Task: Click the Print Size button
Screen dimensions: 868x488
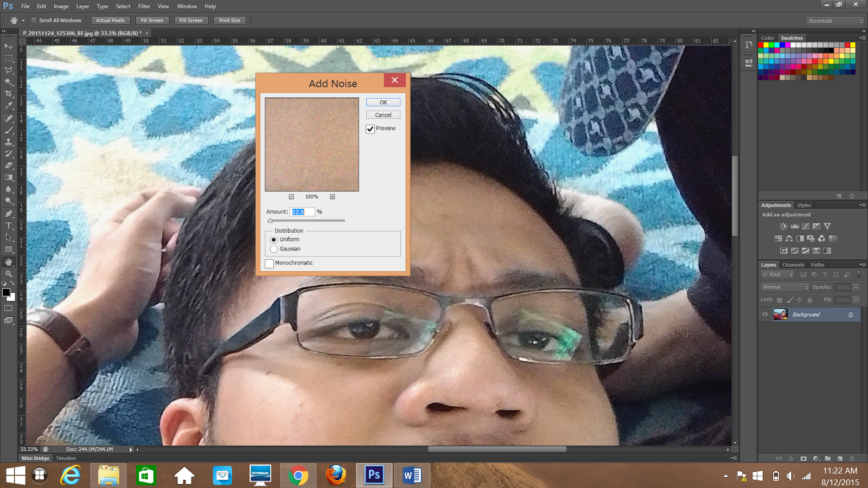Action: [229, 21]
